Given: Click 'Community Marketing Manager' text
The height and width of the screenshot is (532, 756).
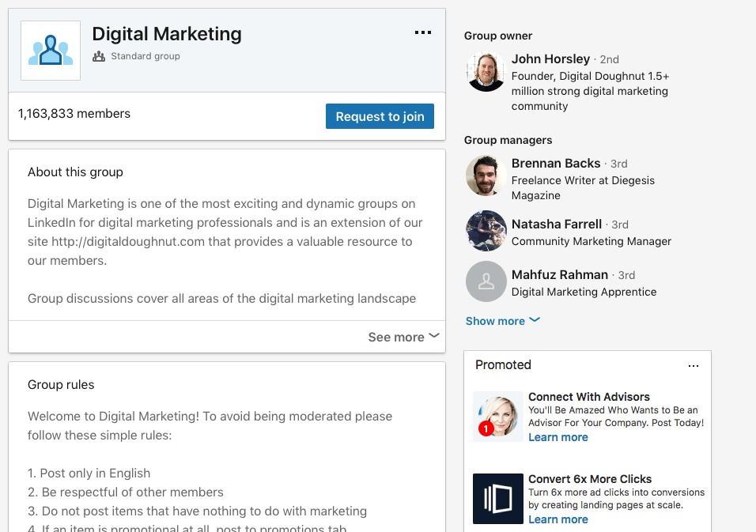Looking at the screenshot, I should point(591,241).
